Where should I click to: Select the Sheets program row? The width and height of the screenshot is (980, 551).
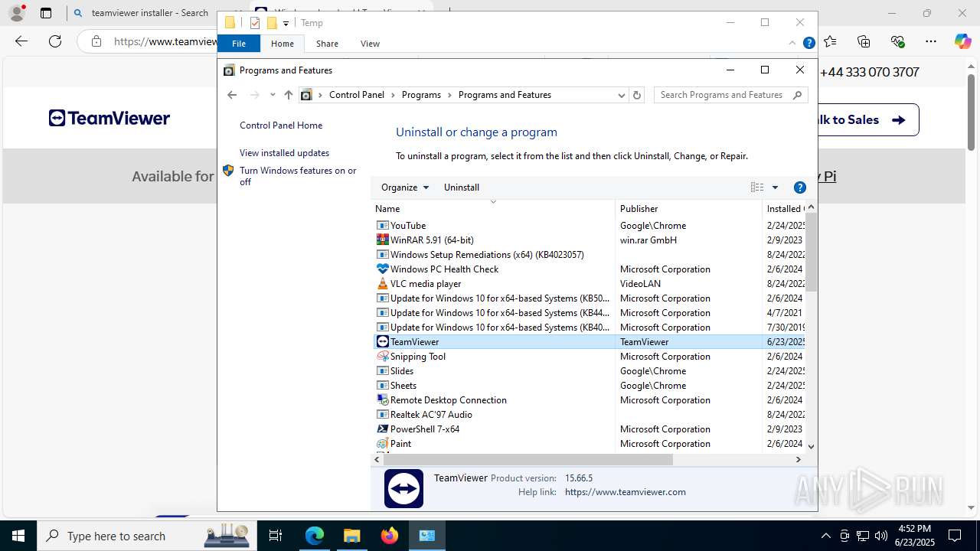point(589,386)
